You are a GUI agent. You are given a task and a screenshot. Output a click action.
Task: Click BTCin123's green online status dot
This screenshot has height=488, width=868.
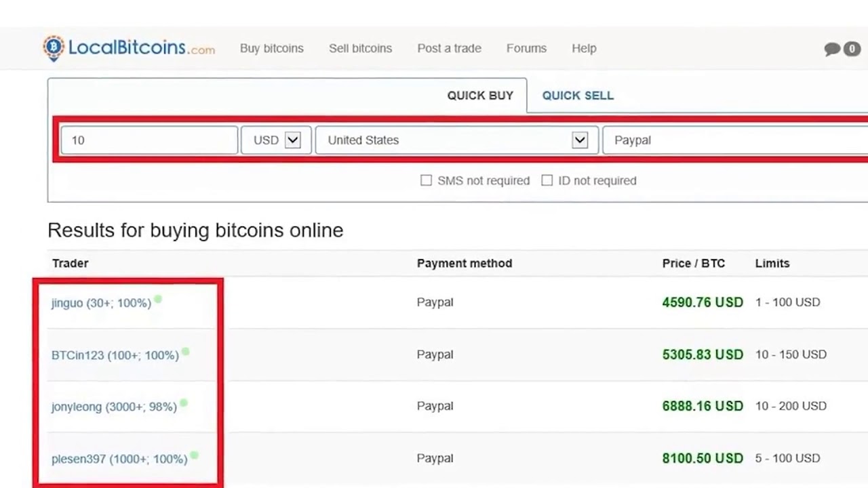[186, 352]
